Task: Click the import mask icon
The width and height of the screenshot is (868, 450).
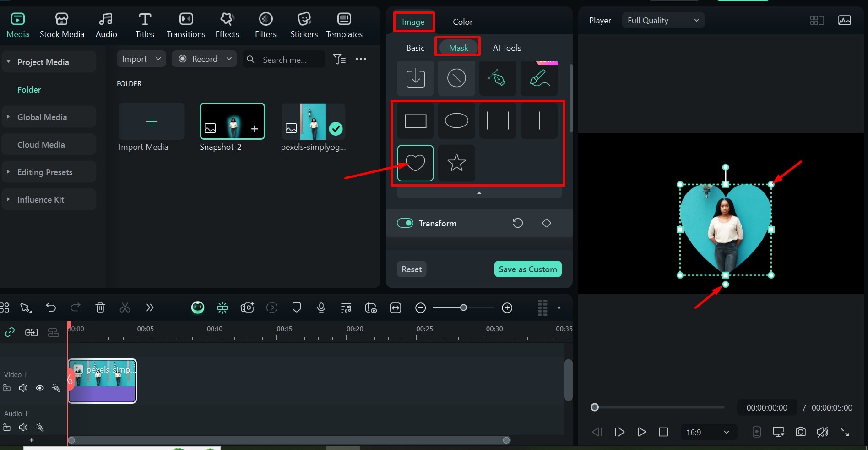Action: (x=416, y=78)
